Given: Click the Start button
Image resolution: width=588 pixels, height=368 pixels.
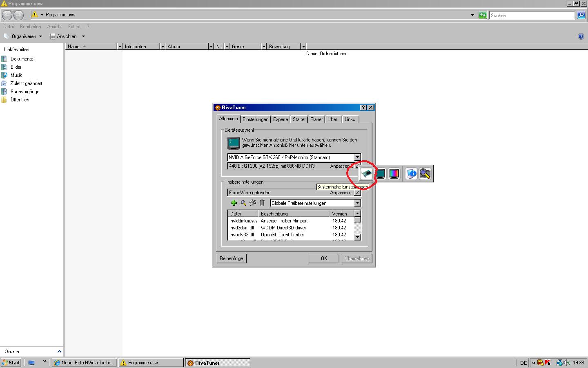Looking at the screenshot, I should click(11, 363).
